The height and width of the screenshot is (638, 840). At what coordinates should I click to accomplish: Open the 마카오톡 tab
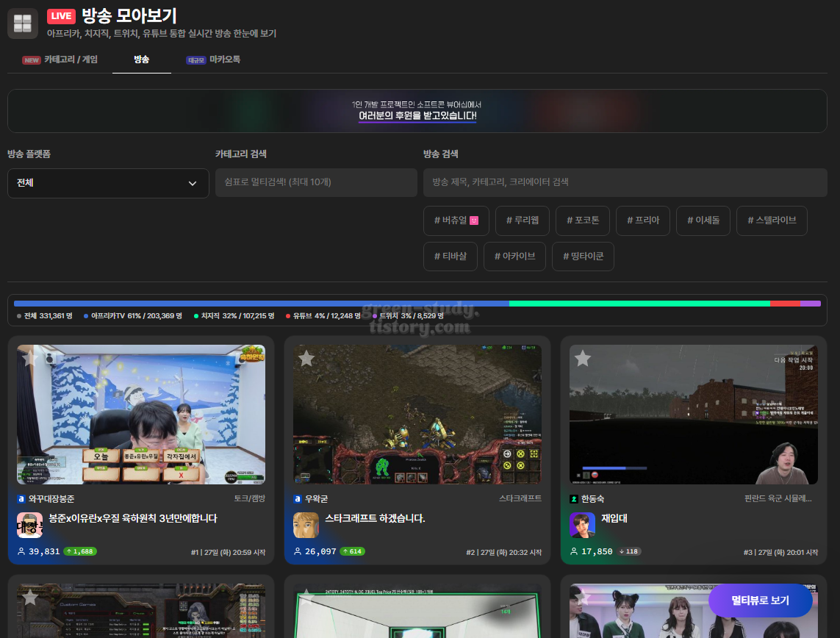click(213, 60)
